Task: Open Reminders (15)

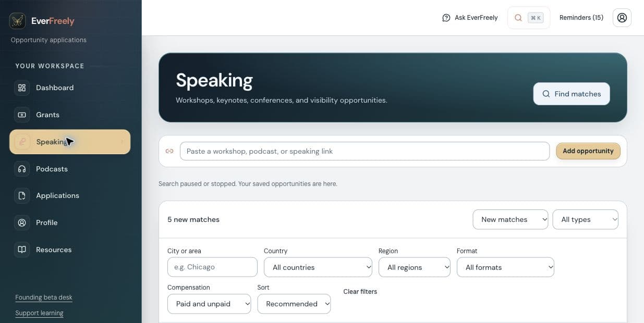Action: click(581, 18)
